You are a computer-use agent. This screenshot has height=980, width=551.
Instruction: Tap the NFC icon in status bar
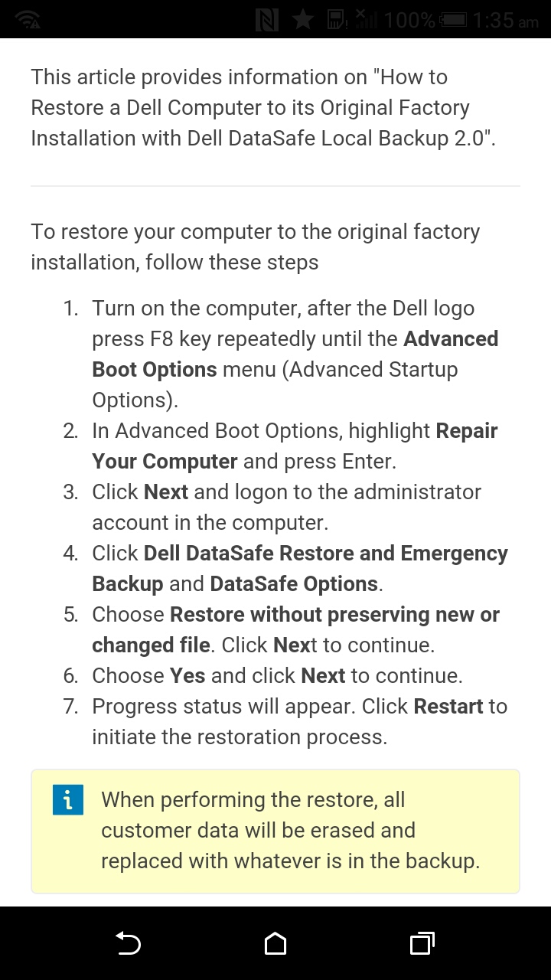(x=266, y=20)
